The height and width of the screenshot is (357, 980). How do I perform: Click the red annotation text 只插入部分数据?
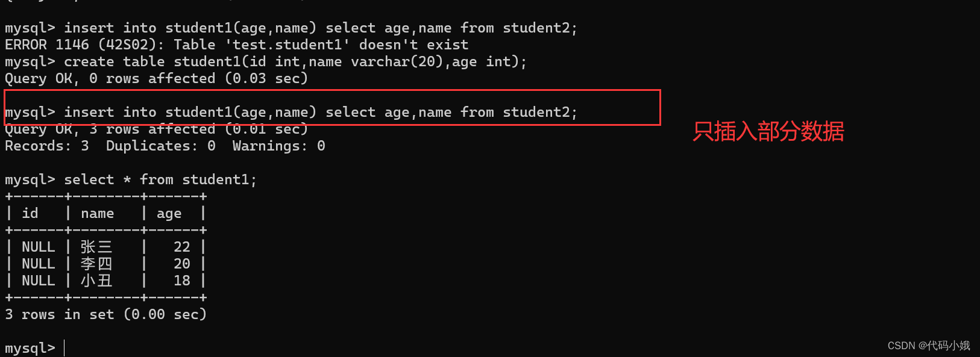point(768,131)
